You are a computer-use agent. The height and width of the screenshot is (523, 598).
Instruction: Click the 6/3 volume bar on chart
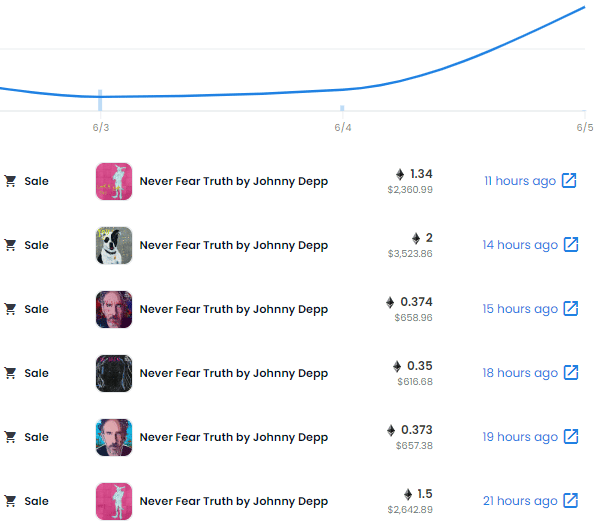pyautogui.click(x=100, y=100)
